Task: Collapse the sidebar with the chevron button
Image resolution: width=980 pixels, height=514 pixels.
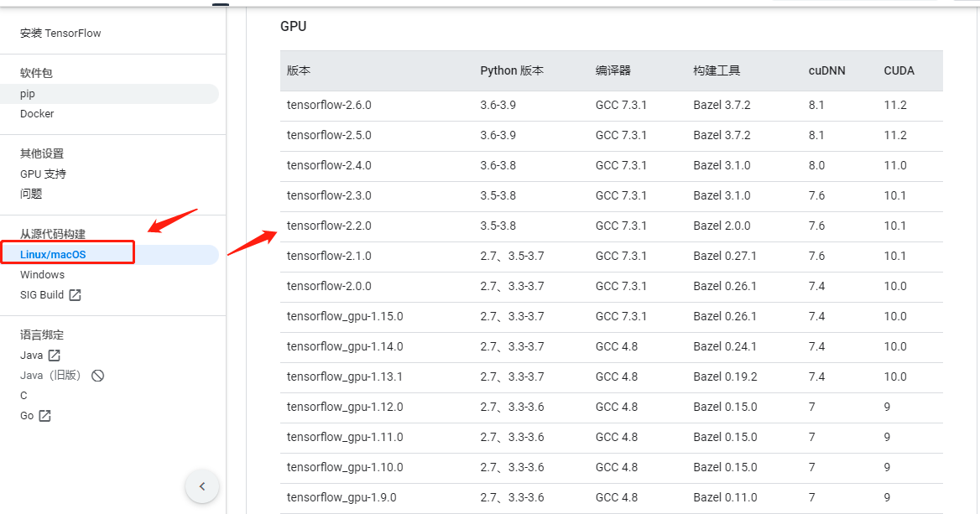Action: click(202, 485)
